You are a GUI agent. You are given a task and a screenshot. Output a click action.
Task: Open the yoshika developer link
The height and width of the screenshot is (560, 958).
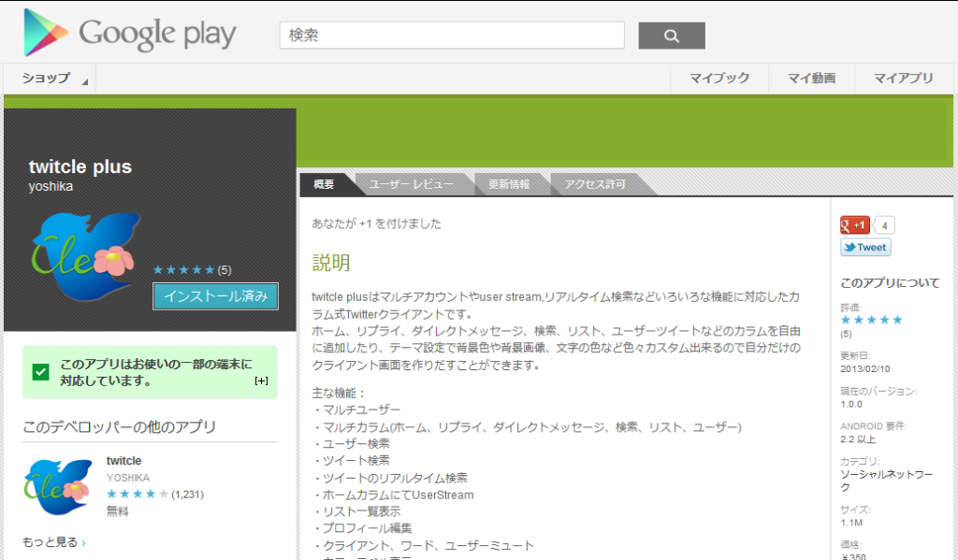click(x=51, y=186)
